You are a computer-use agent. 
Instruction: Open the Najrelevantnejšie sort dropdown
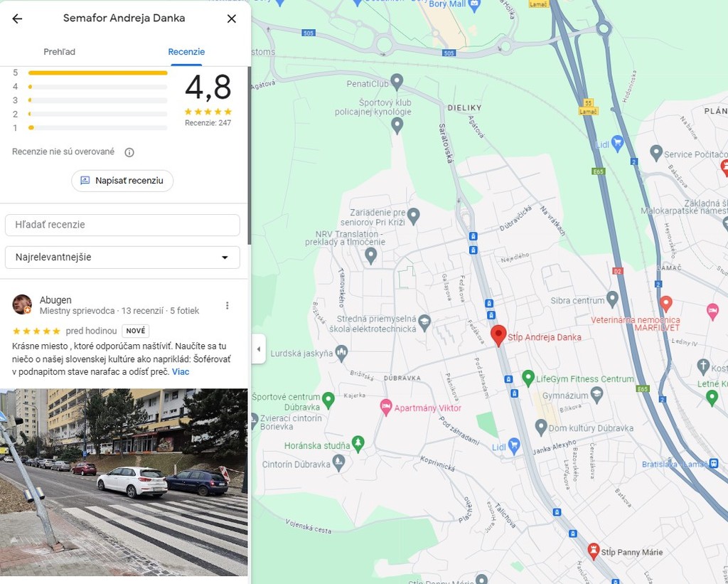click(x=122, y=258)
